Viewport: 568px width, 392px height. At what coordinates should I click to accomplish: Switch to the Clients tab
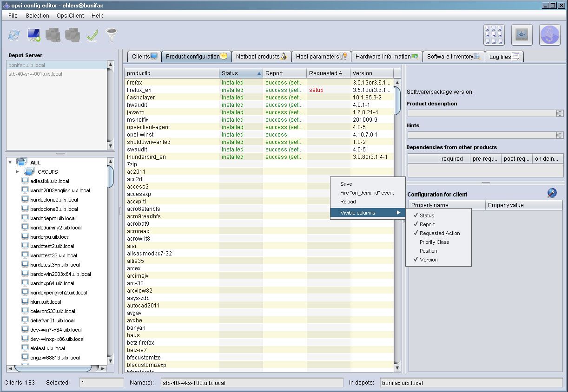click(x=144, y=57)
